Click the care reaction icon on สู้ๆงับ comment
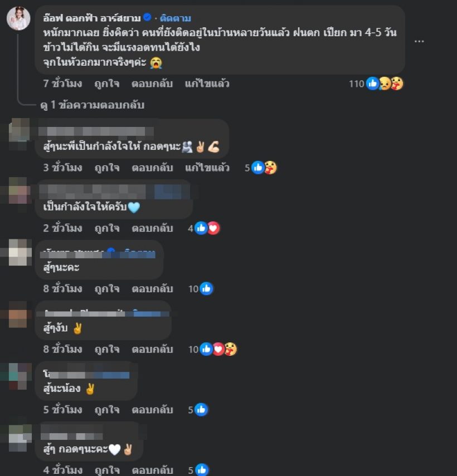The image size is (457, 476). tap(231, 349)
